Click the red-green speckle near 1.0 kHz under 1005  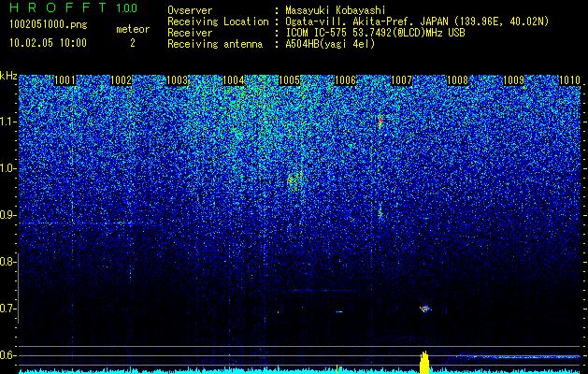[294, 179]
